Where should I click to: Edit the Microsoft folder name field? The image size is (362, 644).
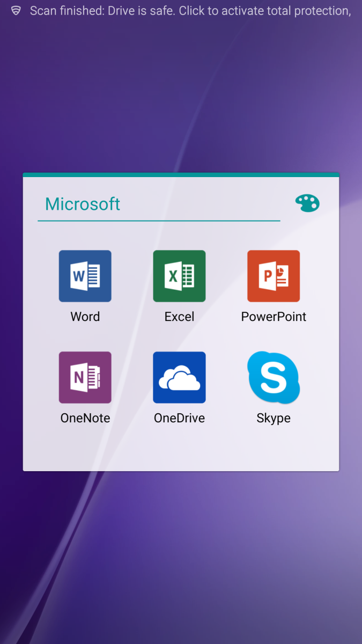tap(159, 204)
